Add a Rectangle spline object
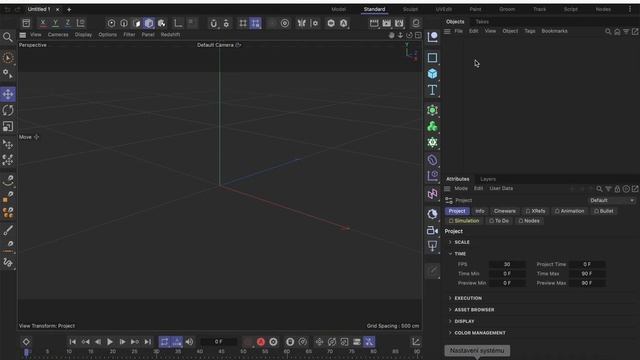 [432, 58]
